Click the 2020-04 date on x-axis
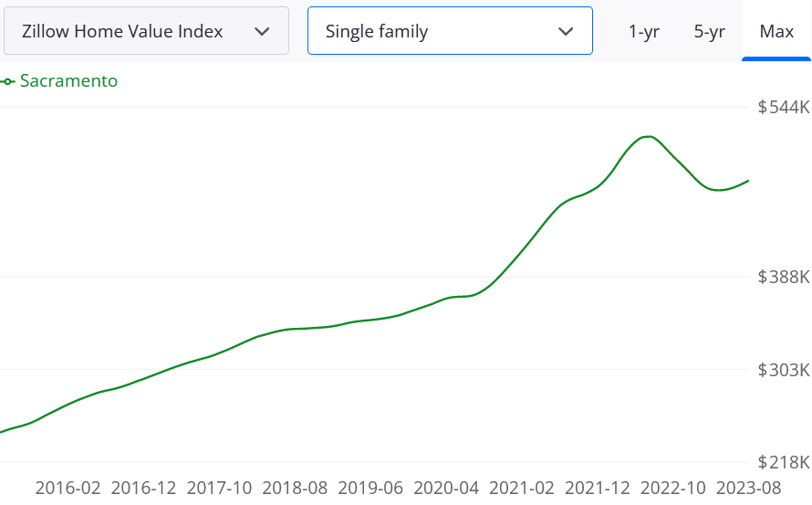Screen dimensions: 812x505 446,488
